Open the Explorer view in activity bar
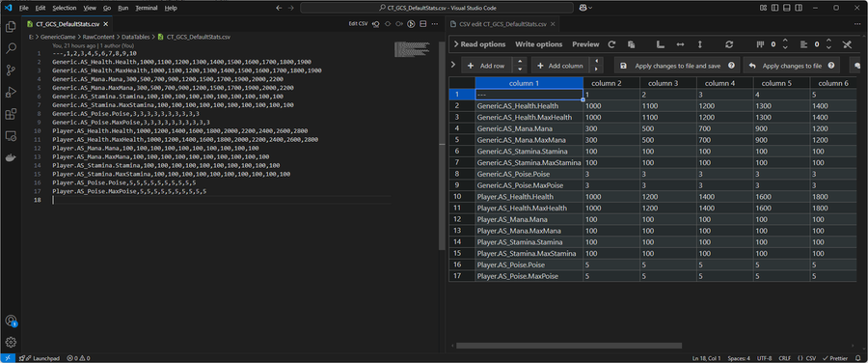868x363 pixels. point(10,27)
